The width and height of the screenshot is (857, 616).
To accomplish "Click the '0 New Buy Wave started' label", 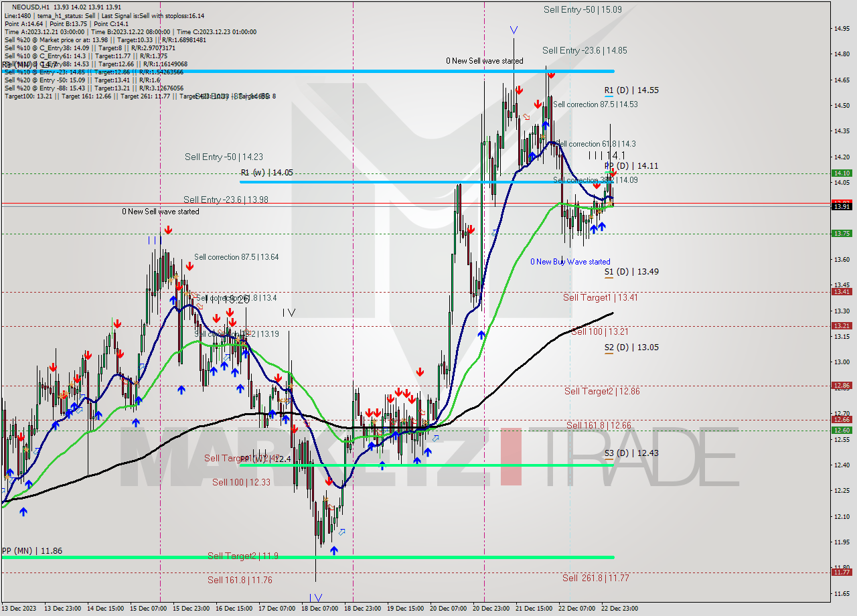I will click(570, 262).
